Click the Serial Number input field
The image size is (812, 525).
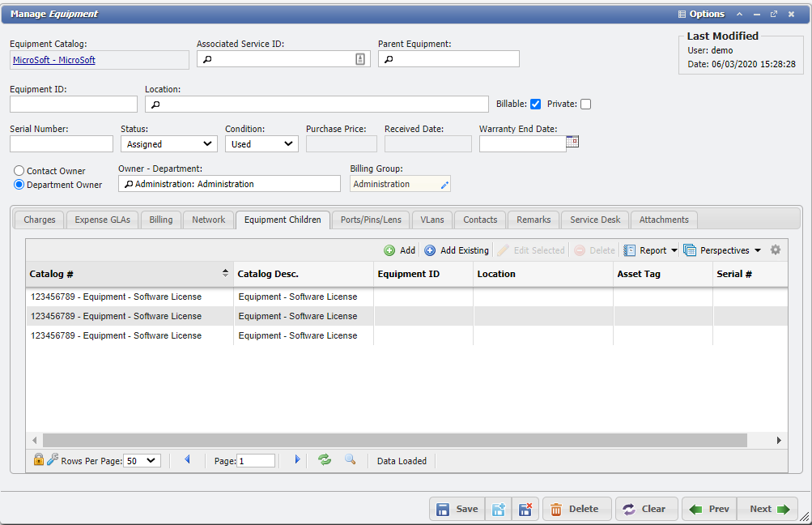coord(62,144)
